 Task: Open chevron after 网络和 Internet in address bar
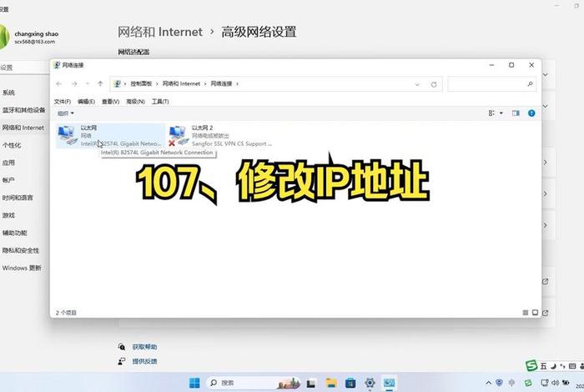205,83
